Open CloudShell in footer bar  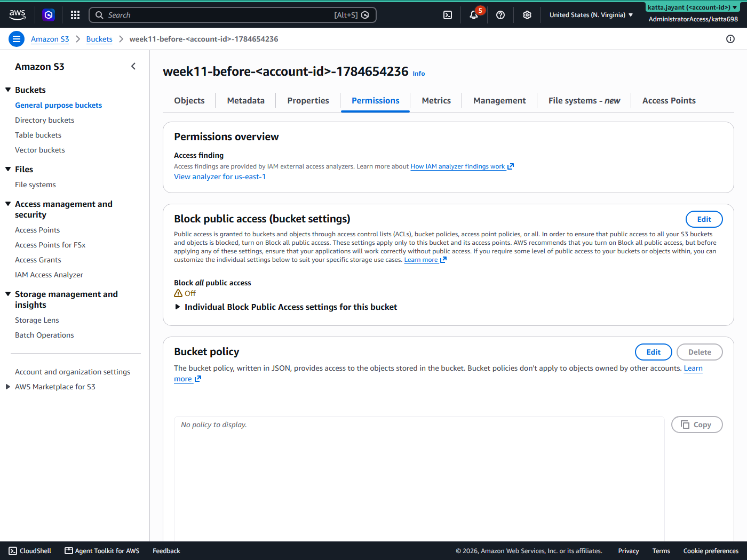(30, 551)
